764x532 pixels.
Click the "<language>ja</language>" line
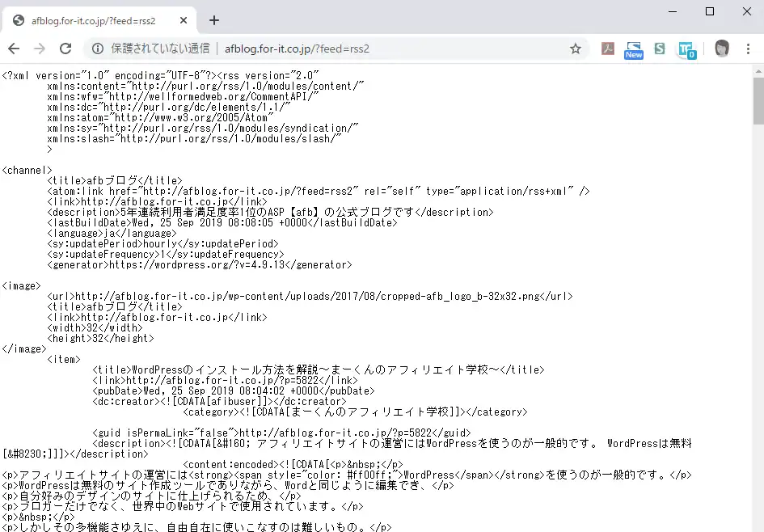[112, 234]
